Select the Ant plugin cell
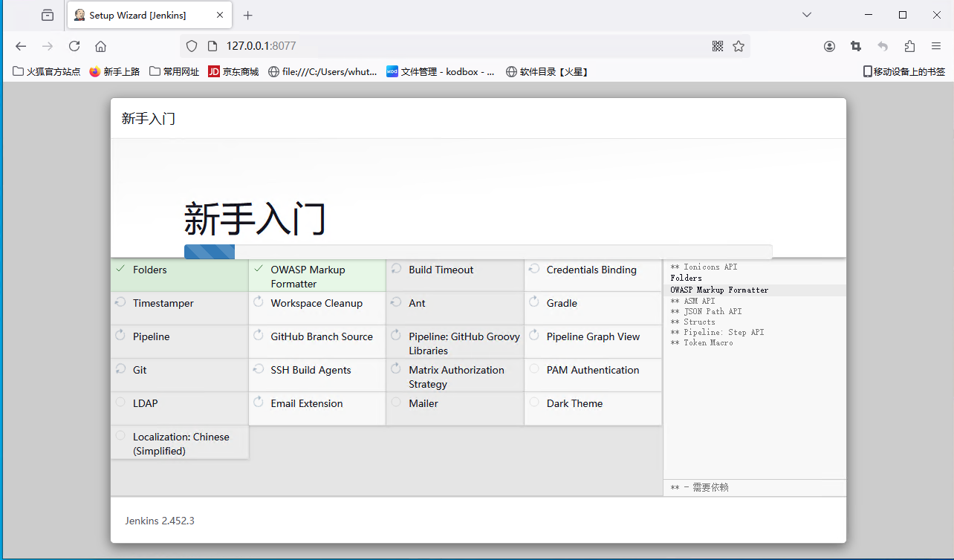 point(455,308)
